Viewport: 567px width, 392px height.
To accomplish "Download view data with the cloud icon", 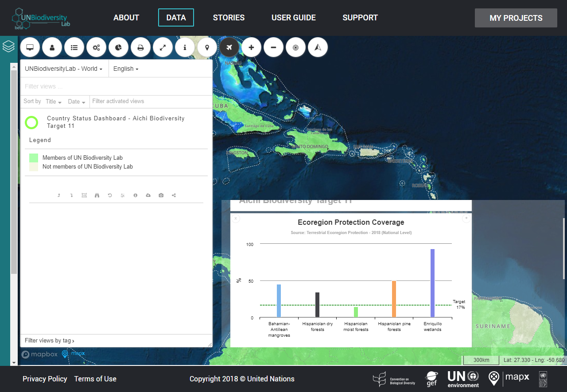I will 148,195.
